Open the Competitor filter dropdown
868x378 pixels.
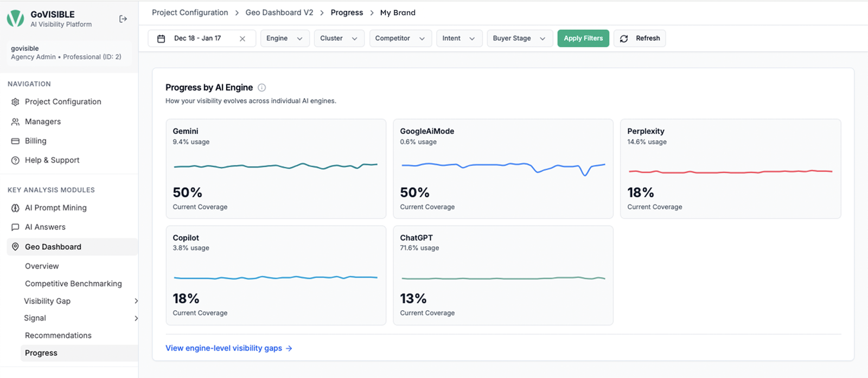point(400,39)
